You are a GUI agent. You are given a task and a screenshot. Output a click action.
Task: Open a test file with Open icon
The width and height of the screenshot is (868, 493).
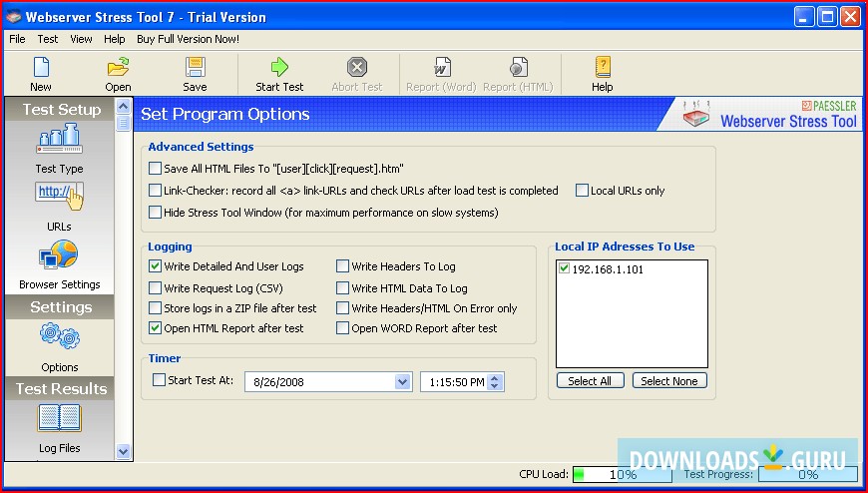click(118, 68)
